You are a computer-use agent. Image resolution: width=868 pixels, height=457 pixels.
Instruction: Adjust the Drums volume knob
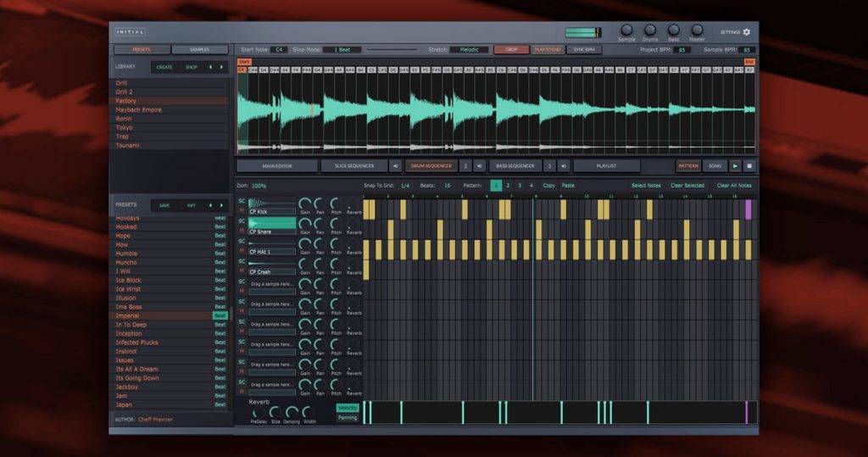coord(650,30)
